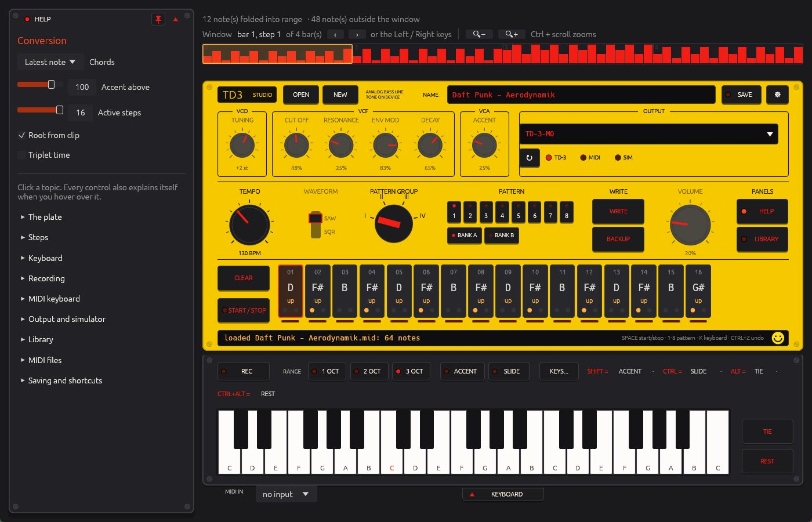Image resolution: width=812 pixels, height=522 pixels.
Task: Set keyboard range to 2 OCT
Action: pyautogui.click(x=368, y=371)
